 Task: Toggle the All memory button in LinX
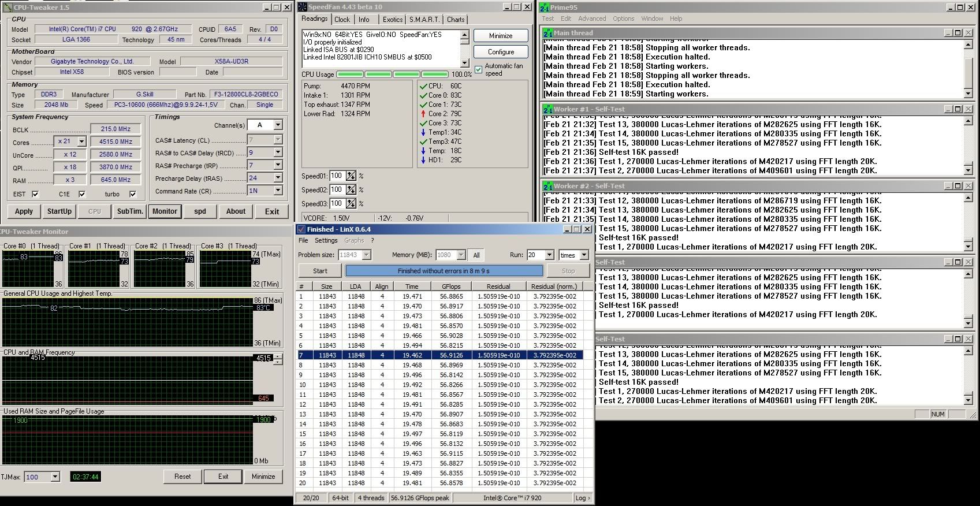476,255
